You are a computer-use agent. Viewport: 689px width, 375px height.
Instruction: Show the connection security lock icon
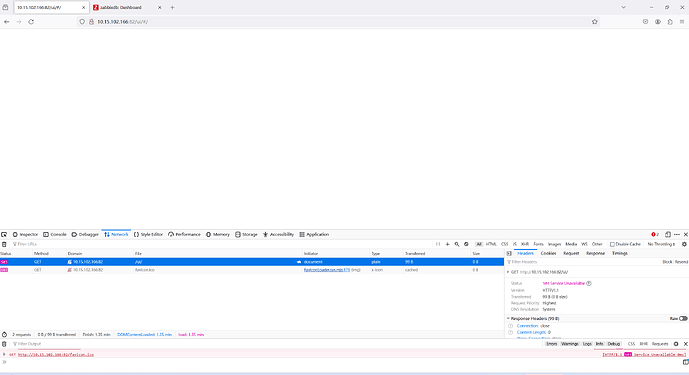tap(91, 22)
